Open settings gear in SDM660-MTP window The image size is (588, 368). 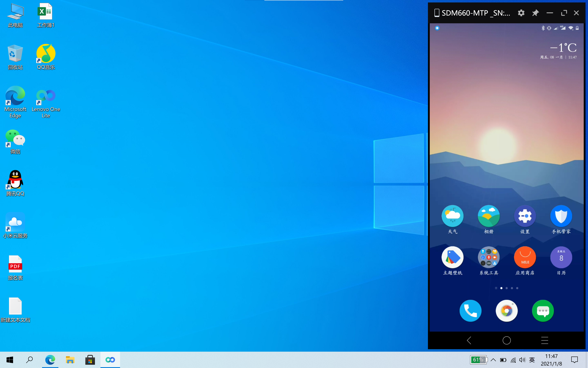[521, 13]
